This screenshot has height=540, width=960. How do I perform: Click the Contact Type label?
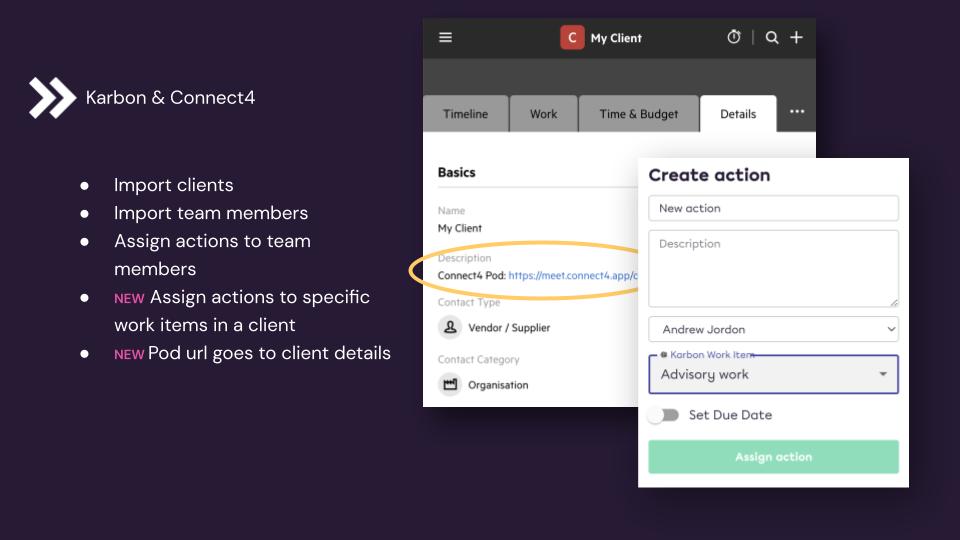tap(469, 302)
